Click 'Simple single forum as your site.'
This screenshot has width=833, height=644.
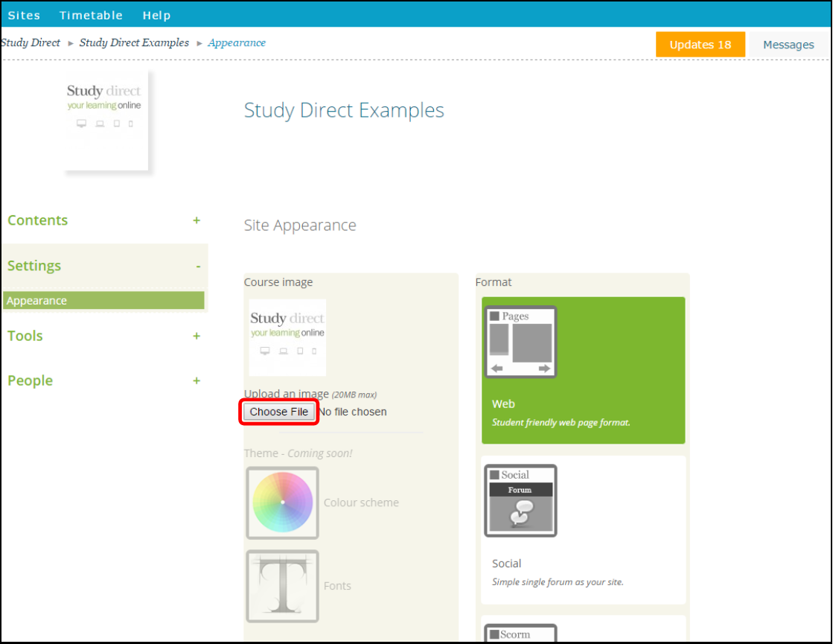click(x=558, y=581)
